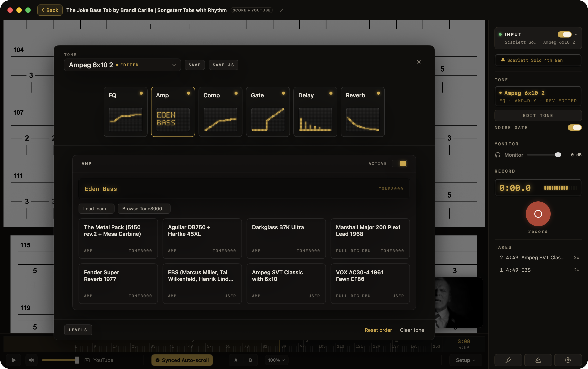
Task: Click the Reverb decay graph icon
Action: pyautogui.click(x=363, y=119)
